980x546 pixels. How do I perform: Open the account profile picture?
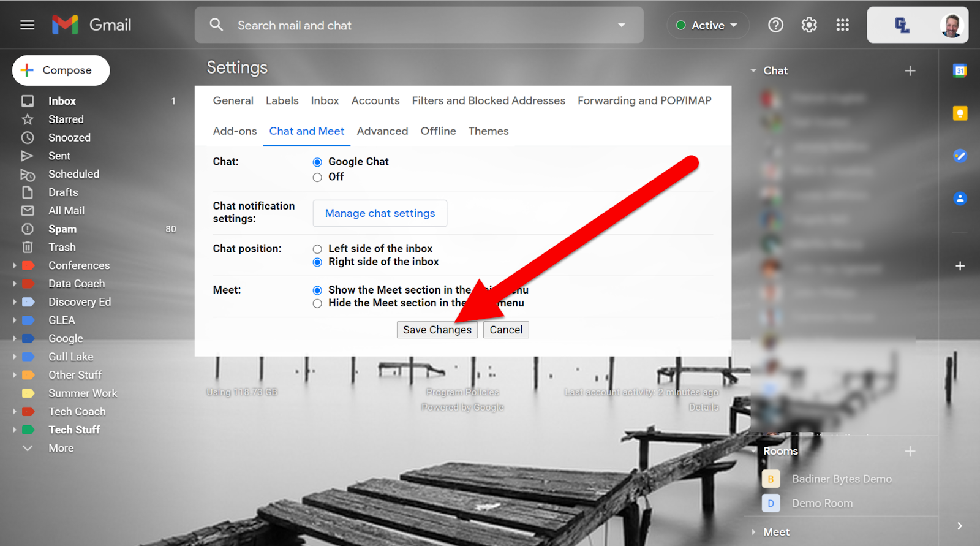pos(951,25)
